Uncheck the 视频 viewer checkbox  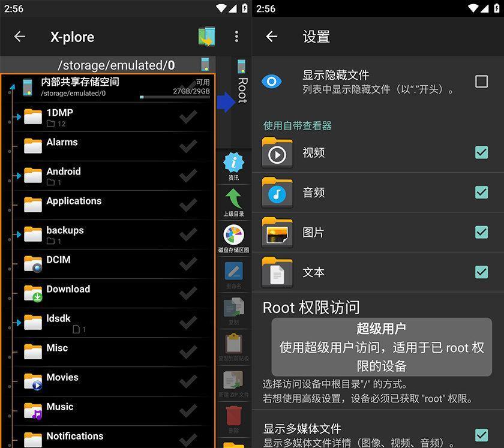[481, 152]
